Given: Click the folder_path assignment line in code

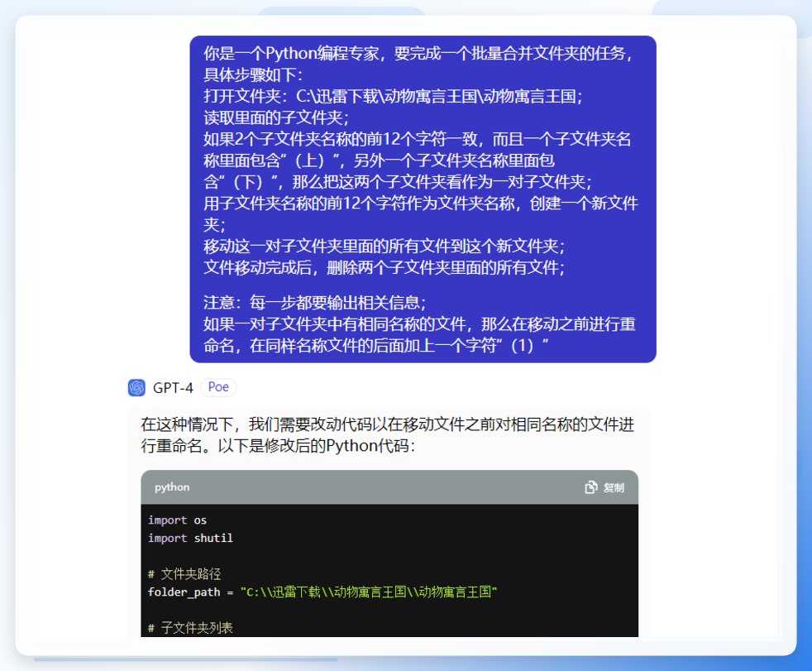Looking at the screenshot, I should coord(322,592).
